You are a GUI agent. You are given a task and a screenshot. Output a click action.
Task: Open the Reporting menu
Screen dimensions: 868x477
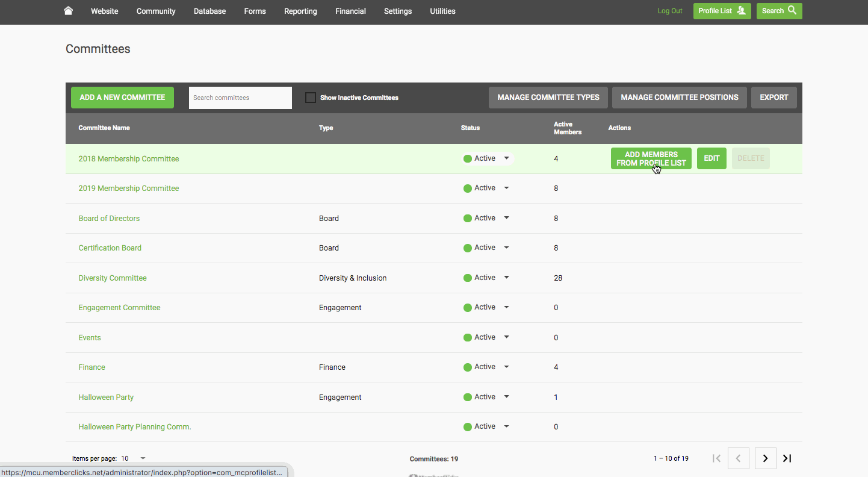coord(300,11)
